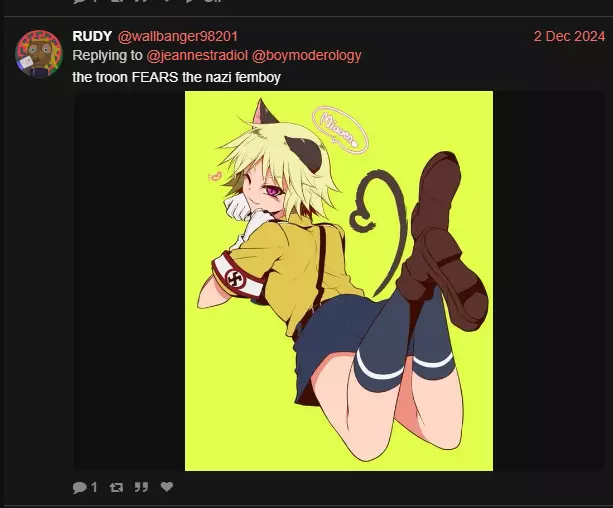Click the dark margin right of the attached image
This screenshot has width=613, height=508.
click(x=549, y=281)
